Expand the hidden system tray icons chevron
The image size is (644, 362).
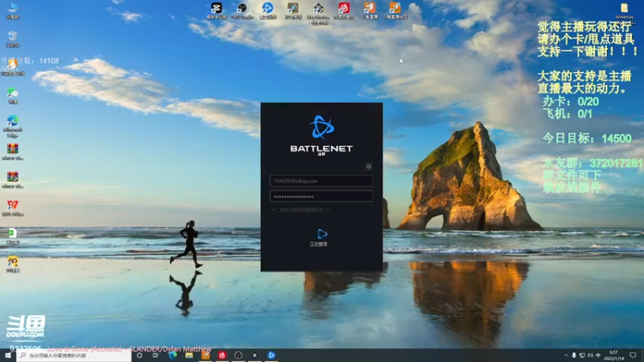click(x=566, y=356)
